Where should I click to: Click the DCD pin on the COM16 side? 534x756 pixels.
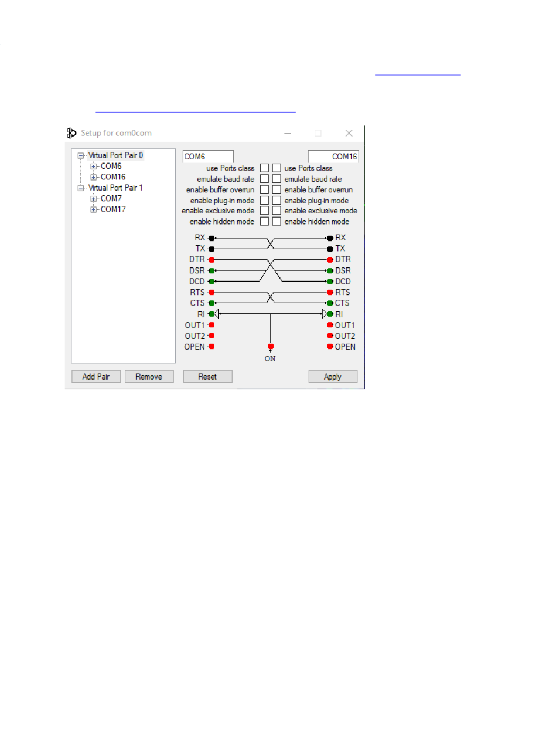coord(330,281)
